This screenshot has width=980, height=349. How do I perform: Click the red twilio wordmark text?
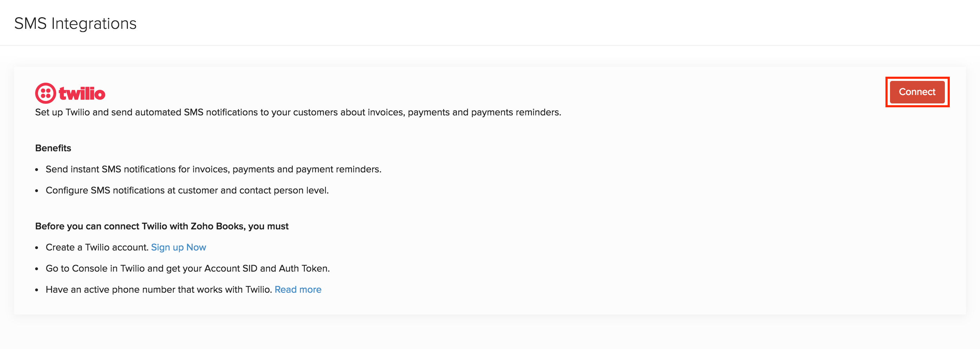tap(82, 94)
